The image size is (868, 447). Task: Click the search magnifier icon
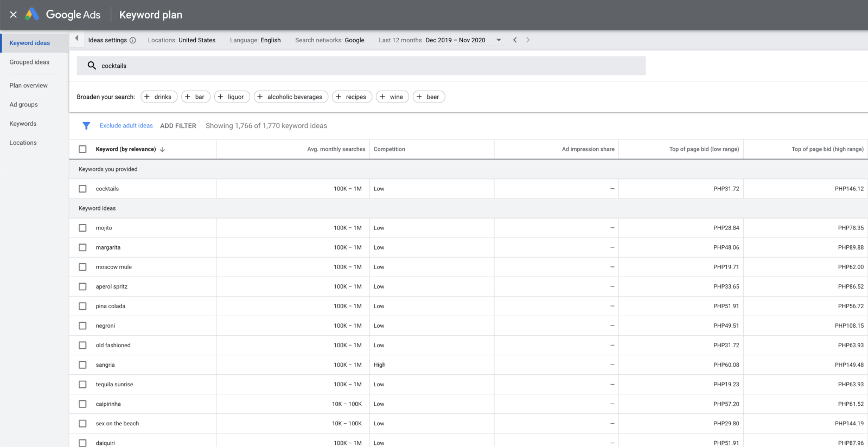(x=92, y=66)
